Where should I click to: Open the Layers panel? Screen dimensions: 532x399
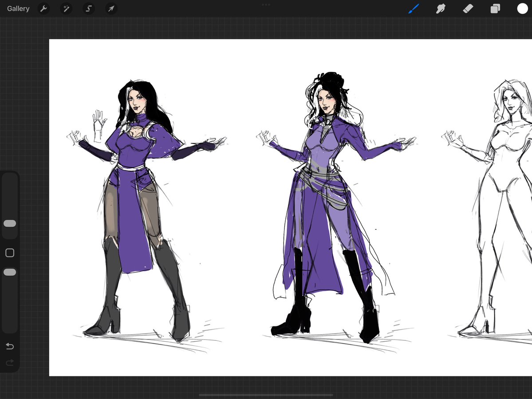click(x=495, y=8)
